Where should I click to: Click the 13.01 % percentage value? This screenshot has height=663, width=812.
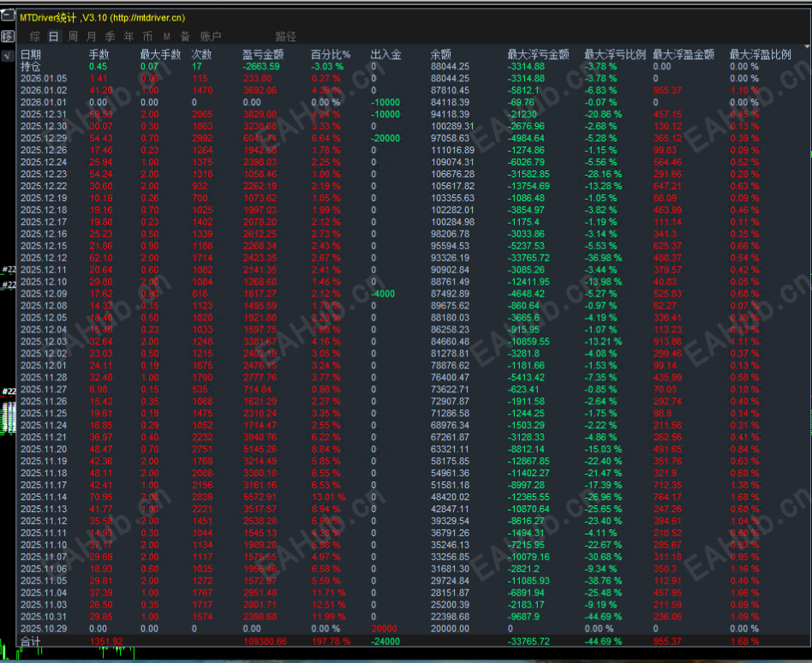(x=328, y=497)
